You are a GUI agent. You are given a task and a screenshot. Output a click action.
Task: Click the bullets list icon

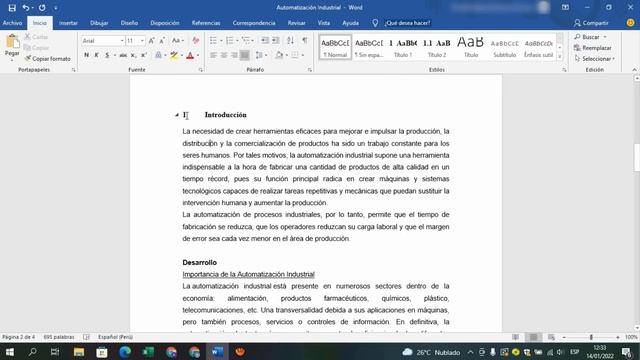213,40
